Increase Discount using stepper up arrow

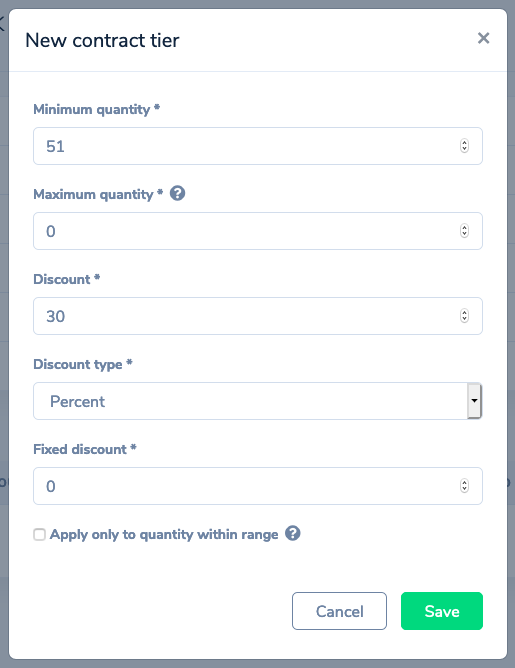pyautogui.click(x=464, y=313)
